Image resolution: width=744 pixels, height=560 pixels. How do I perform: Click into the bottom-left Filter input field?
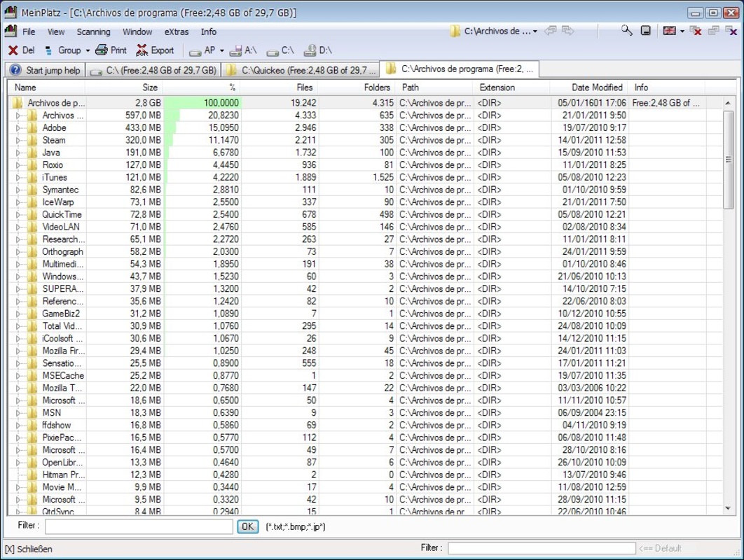(x=138, y=526)
